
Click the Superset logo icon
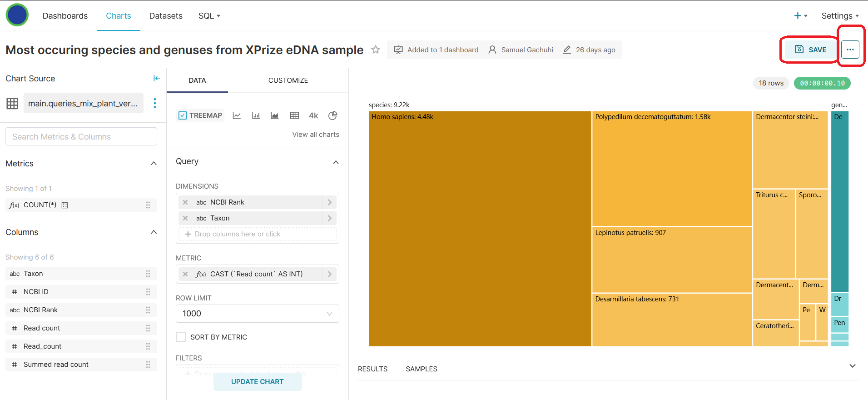click(x=17, y=15)
